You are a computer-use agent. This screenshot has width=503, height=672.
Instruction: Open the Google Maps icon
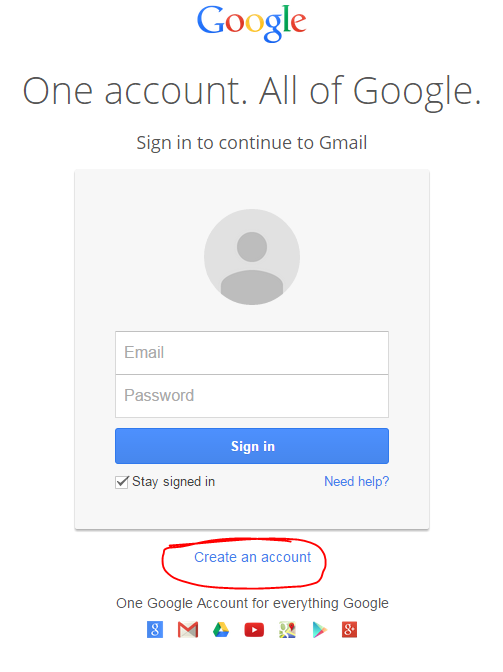pos(287,630)
